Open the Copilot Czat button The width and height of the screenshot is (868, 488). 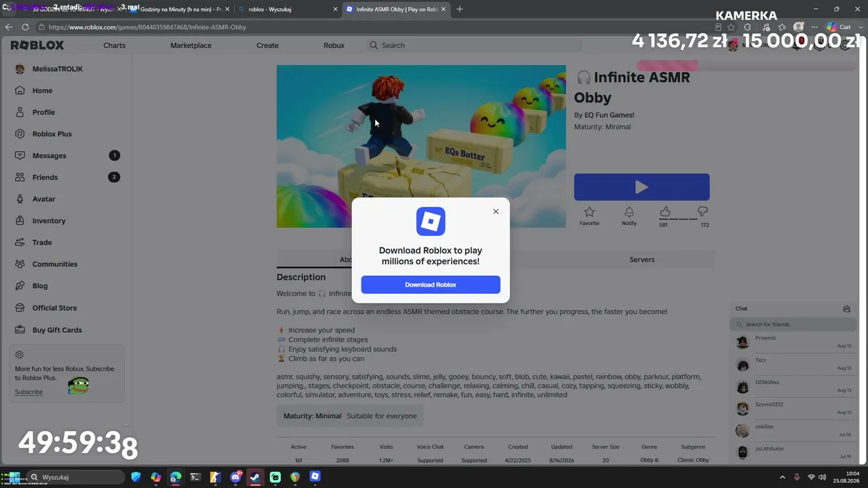coord(838,27)
